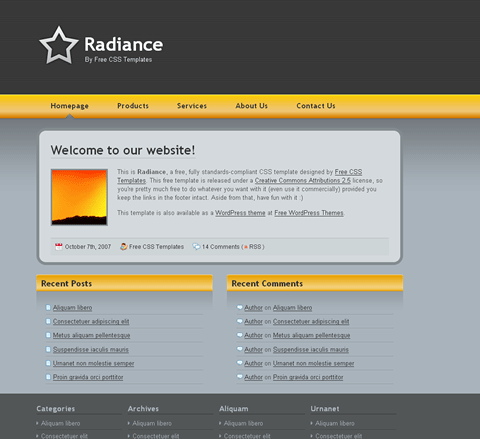Click the speech bubble icon beside 14 Comments
This screenshot has height=439, width=480.
pos(196,247)
